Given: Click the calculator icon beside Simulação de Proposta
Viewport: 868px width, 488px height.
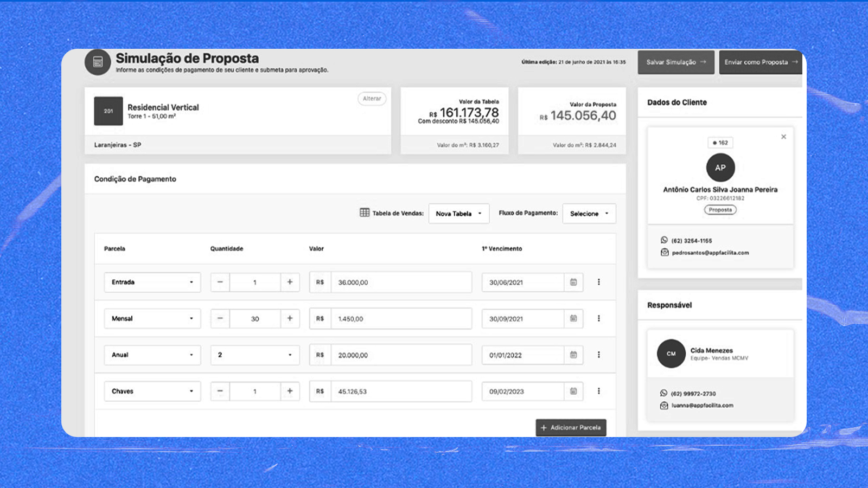Looking at the screenshot, I should click(x=98, y=62).
